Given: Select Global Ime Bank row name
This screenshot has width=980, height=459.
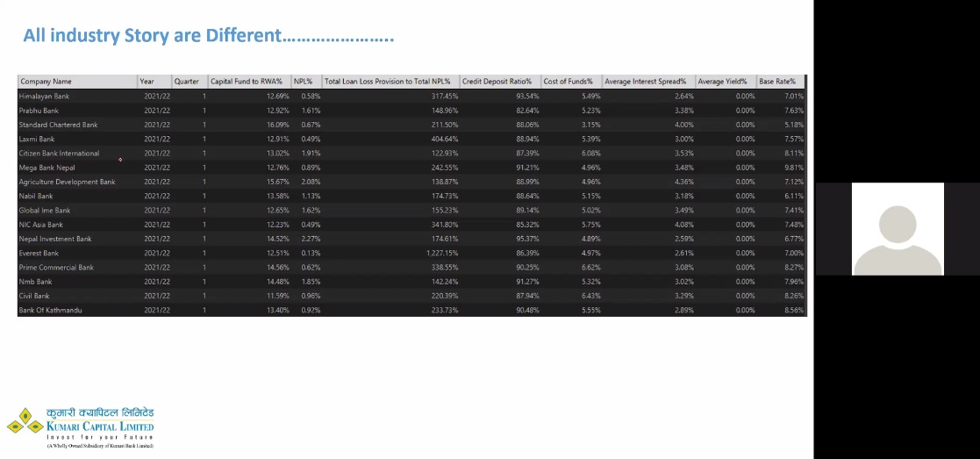Looking at the screenshot, I should coord(45,211).
